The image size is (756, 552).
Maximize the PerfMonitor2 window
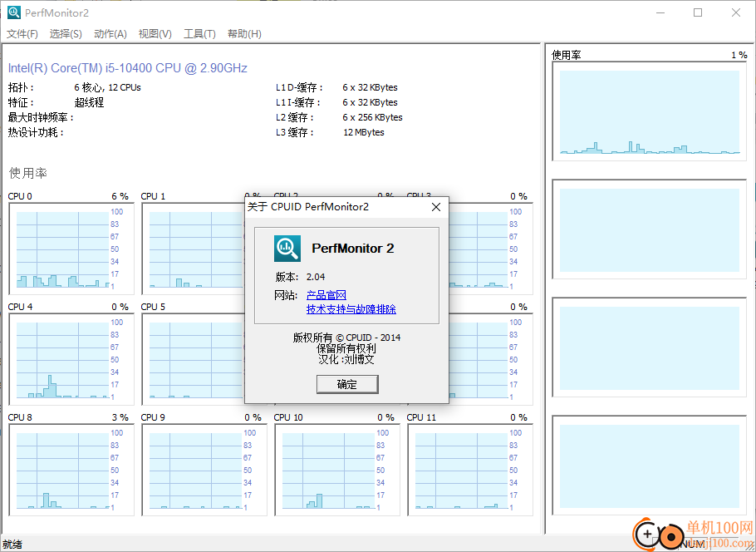click(x=698, y=12)
